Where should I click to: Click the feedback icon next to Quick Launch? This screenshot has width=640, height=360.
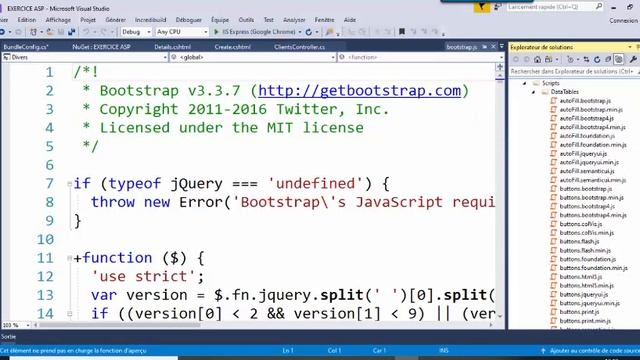(x=498, y=7)
